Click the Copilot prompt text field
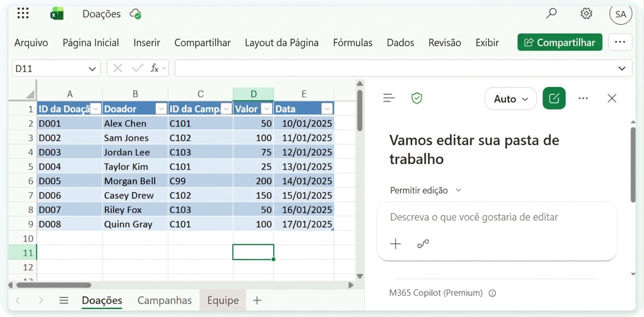Viewport: 644px width, 317px height. pos(496,217)
